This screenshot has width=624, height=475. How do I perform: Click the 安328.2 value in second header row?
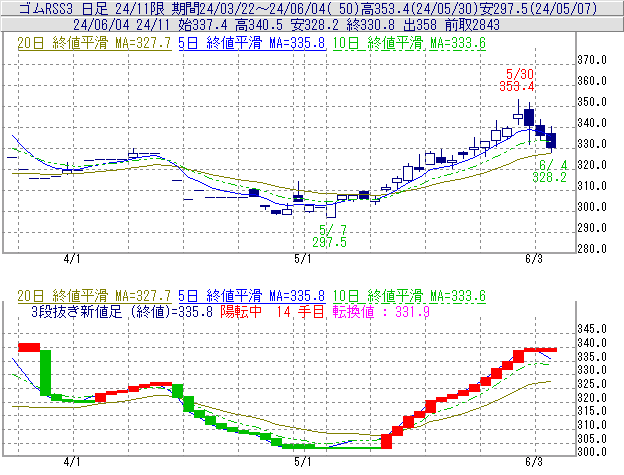(x=314, y=25)
